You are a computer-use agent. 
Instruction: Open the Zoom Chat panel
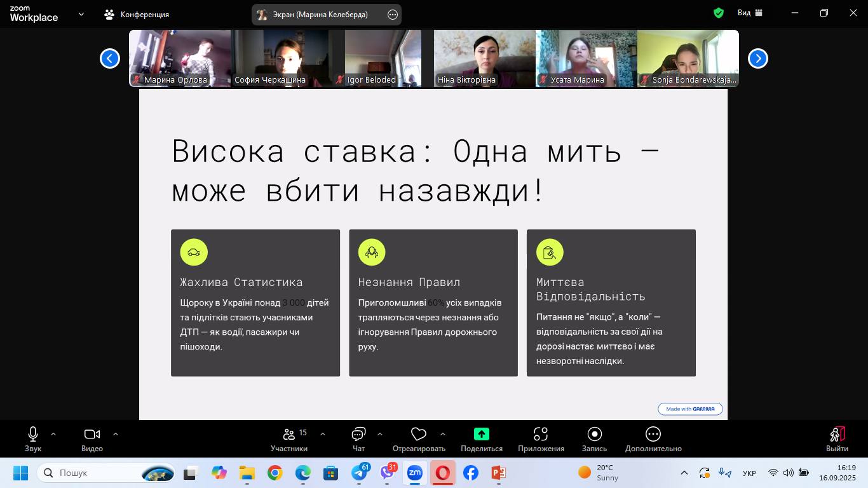tap(358, 439)
